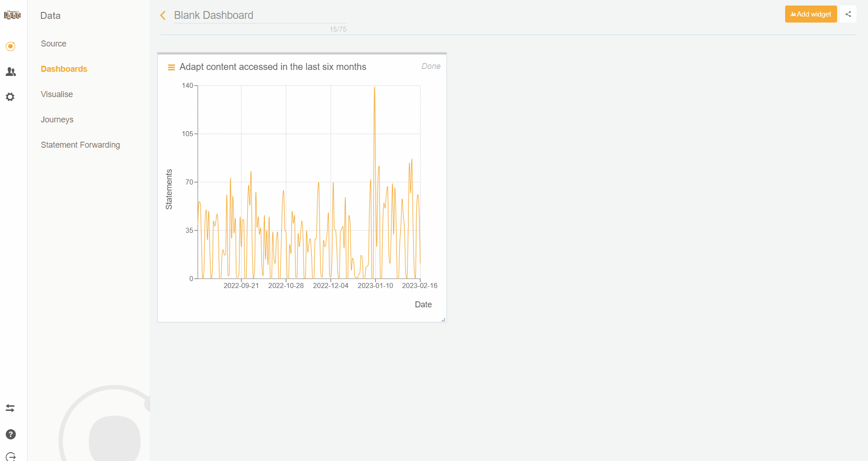Click the logout icon at sidebar bottom

tap(10, 456)
